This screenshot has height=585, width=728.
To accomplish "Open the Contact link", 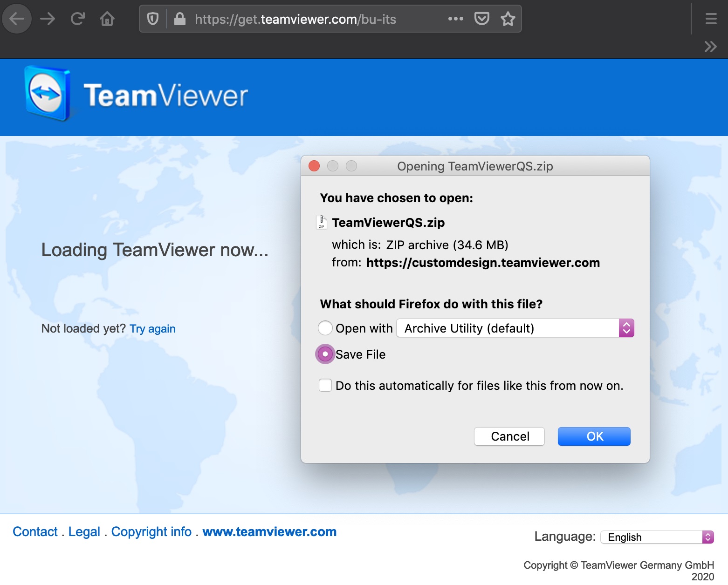I will pos(35,531).
